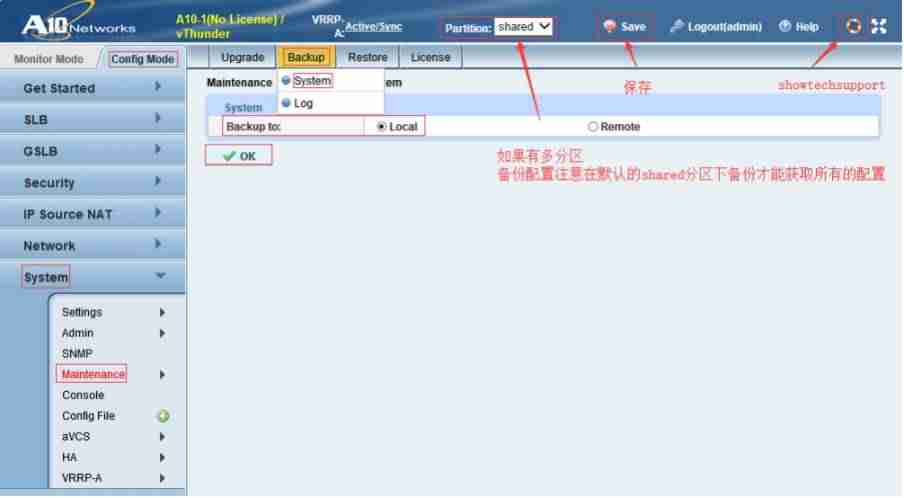904x498 pixels.
Task: Toggle fullscreen with the expand icon
Action: pos(879,26)
